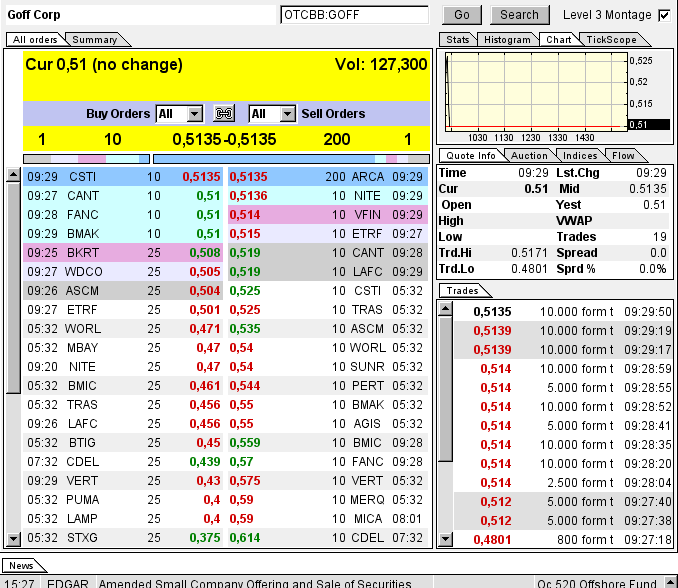Viewport: 678px width, 588px height.
Task: Click the Trades count value 19
Action: click(x=660, y=237)
